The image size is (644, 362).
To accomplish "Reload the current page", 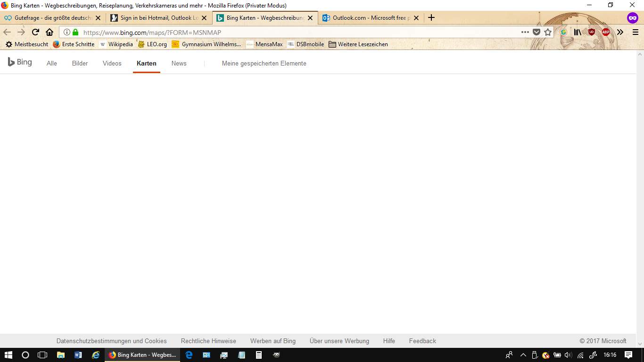I will pos(35,33).
